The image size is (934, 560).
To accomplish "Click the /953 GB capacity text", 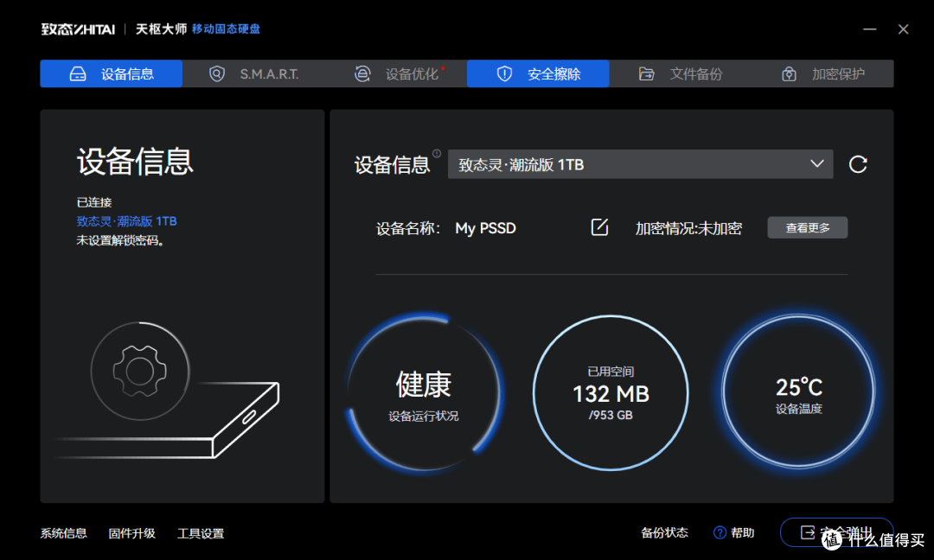I will pos(611,415).
